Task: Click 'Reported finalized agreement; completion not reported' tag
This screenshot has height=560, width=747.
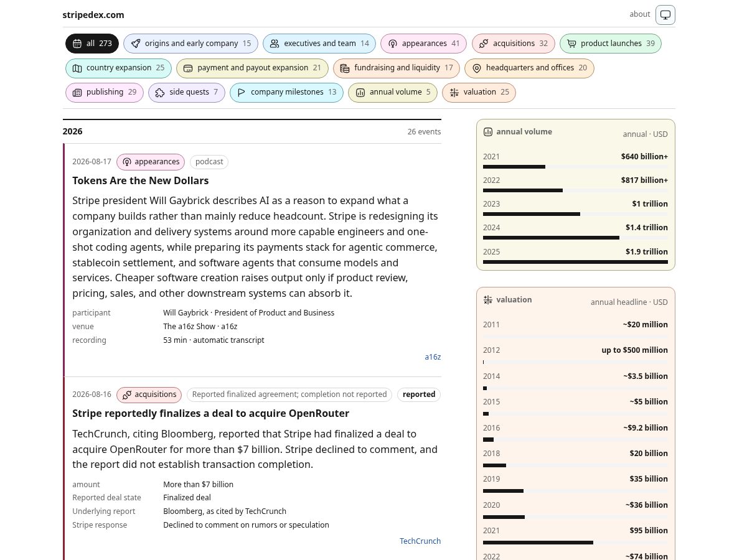Action: click(289, 394)
